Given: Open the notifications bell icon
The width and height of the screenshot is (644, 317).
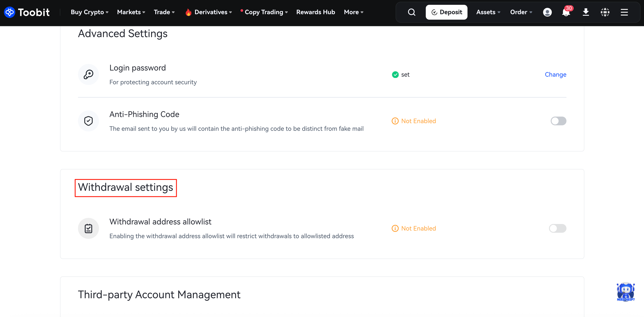Looking at the screenshot, I should (566, 12).
